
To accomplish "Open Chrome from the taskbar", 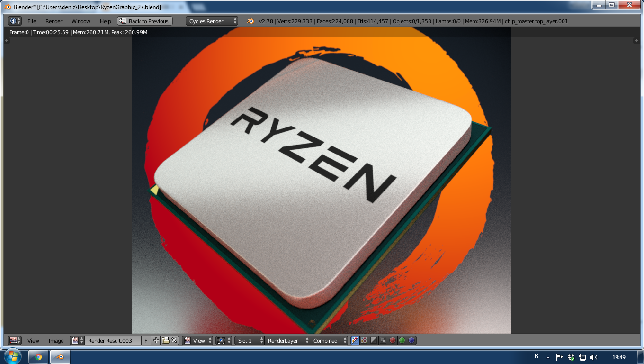I will [x=38, y=357].
